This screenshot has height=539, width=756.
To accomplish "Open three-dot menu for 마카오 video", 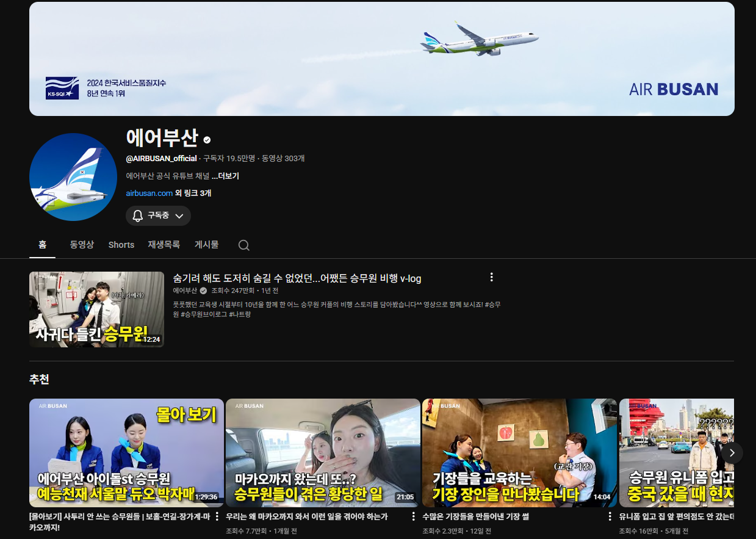I will [413, 516].
